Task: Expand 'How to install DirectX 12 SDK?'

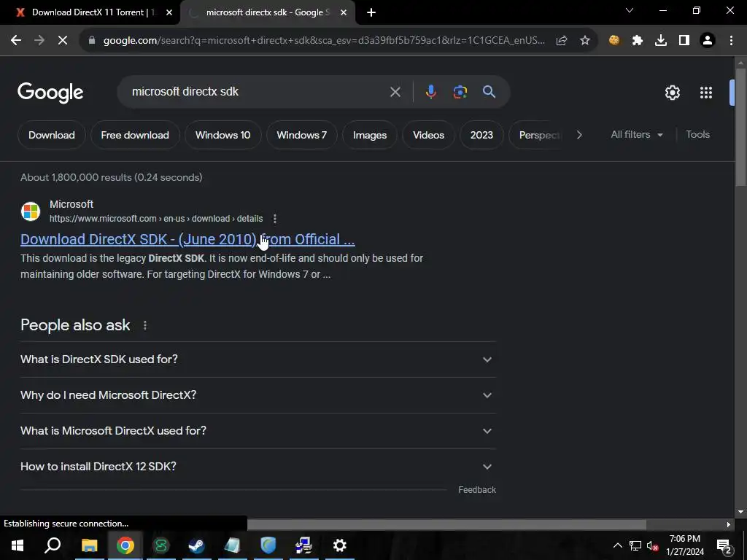Action: [x=258, y=467]
